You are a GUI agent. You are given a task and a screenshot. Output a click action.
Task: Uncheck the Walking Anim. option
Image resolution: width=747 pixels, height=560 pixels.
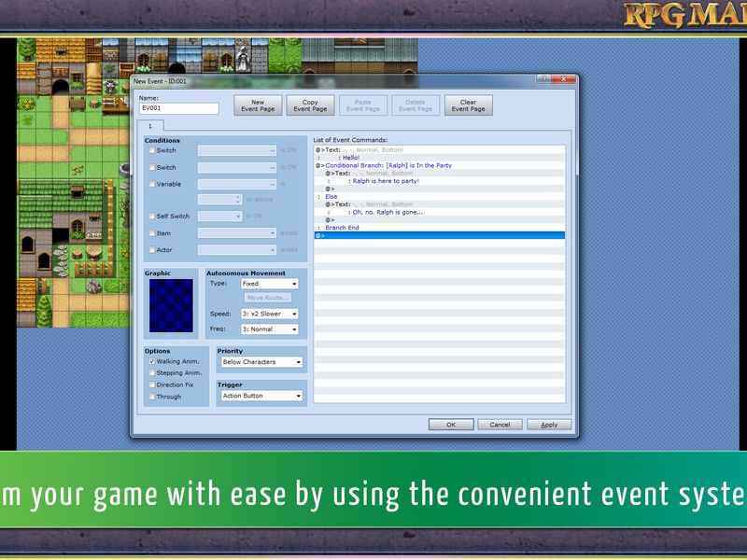(152, 361)
